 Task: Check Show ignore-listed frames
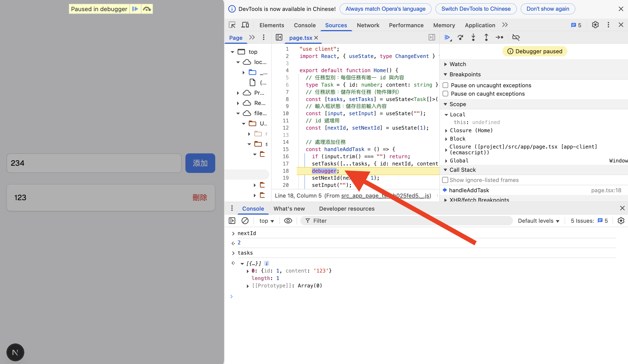click(445, 180)
